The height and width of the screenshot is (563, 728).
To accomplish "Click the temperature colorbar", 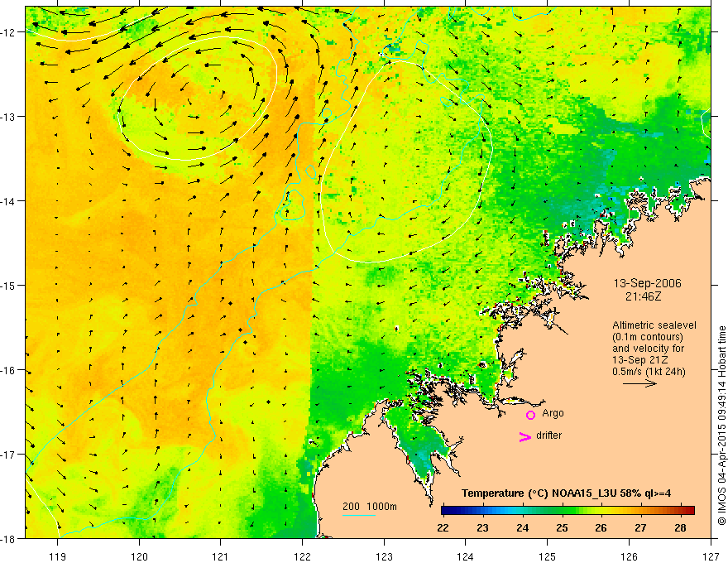I will pos(568,511).
